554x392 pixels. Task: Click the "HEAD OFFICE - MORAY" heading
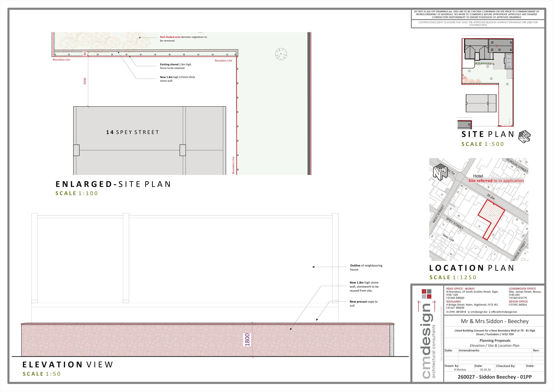[460, 289]
